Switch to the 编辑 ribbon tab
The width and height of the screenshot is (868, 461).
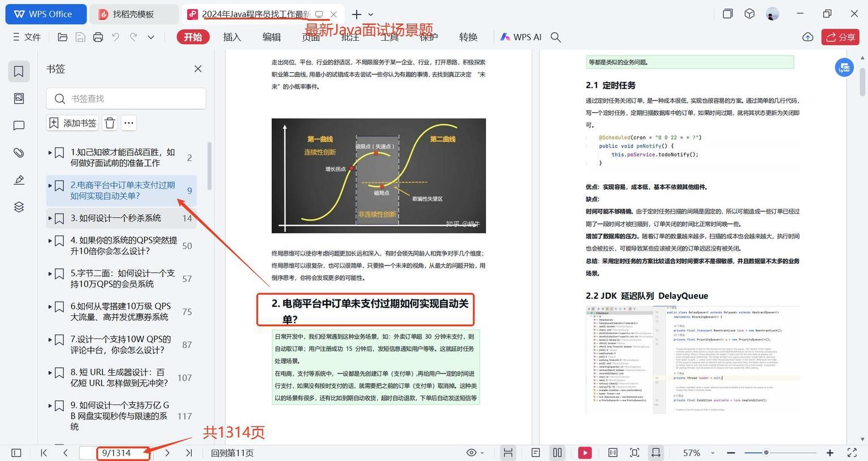click(x=271, y=37)
